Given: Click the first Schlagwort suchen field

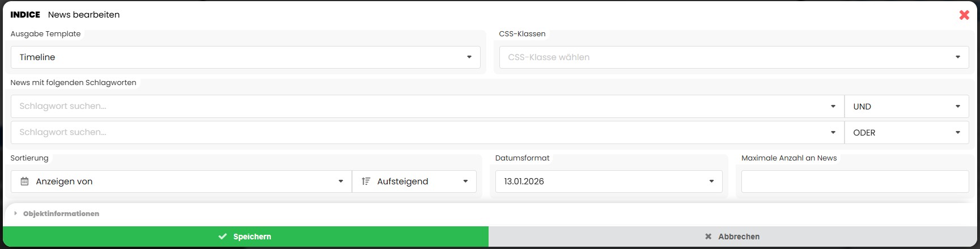Looking at the screenshot, I should coord(419,107).
